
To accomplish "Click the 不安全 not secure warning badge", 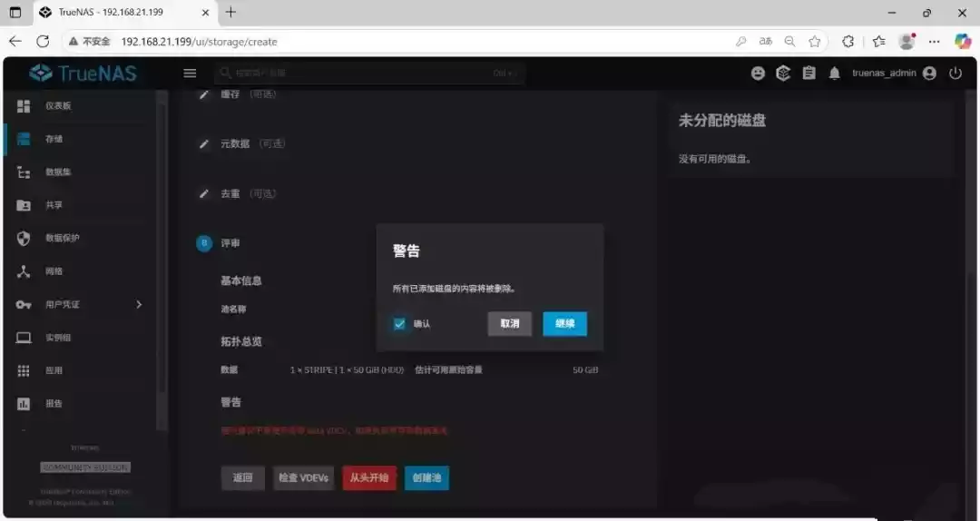I will click(x=89, y=41).
